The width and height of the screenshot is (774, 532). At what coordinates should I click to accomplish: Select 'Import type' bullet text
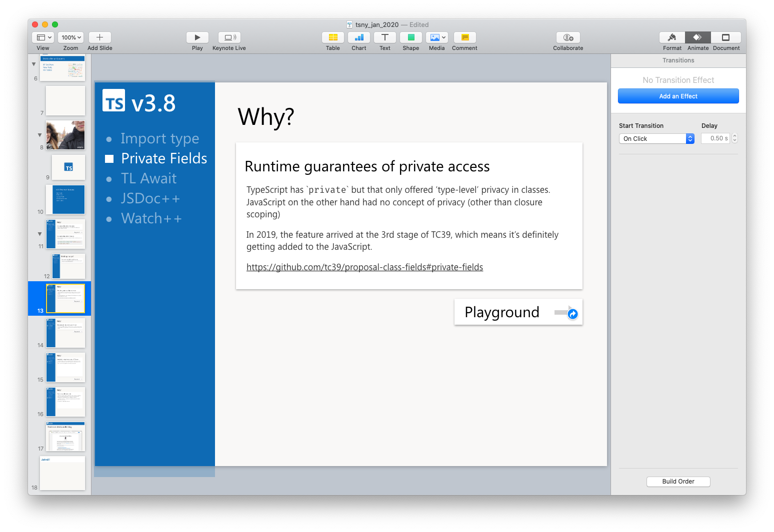[x=159, y=138]
